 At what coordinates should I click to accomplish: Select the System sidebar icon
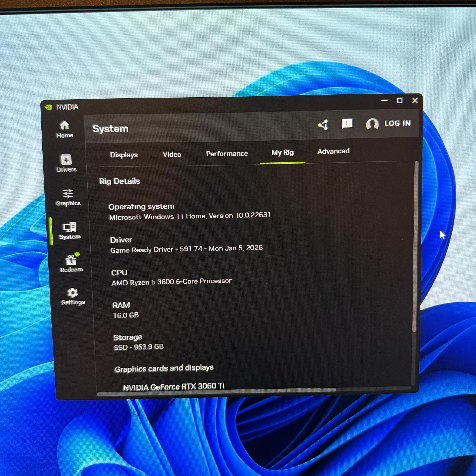pyautogui.click(x=70, y=231)
